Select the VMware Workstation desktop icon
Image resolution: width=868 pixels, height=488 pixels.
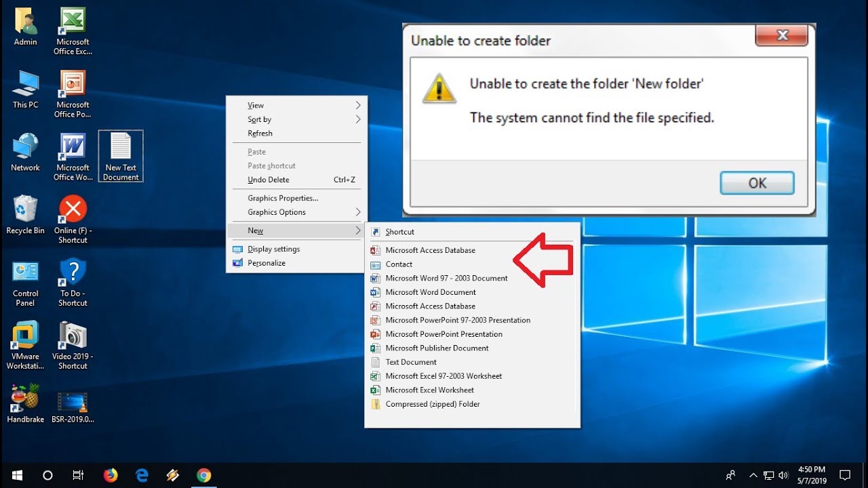25,346
